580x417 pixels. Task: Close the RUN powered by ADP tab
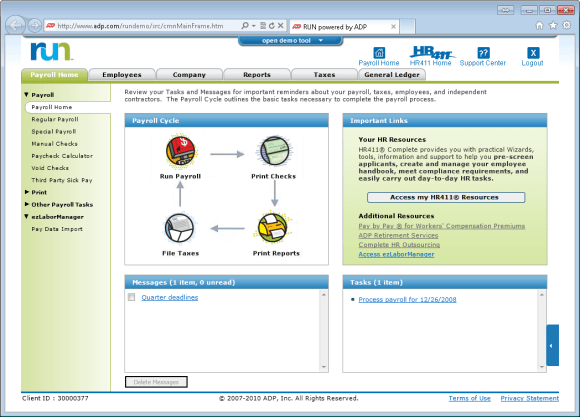(393, 27)
